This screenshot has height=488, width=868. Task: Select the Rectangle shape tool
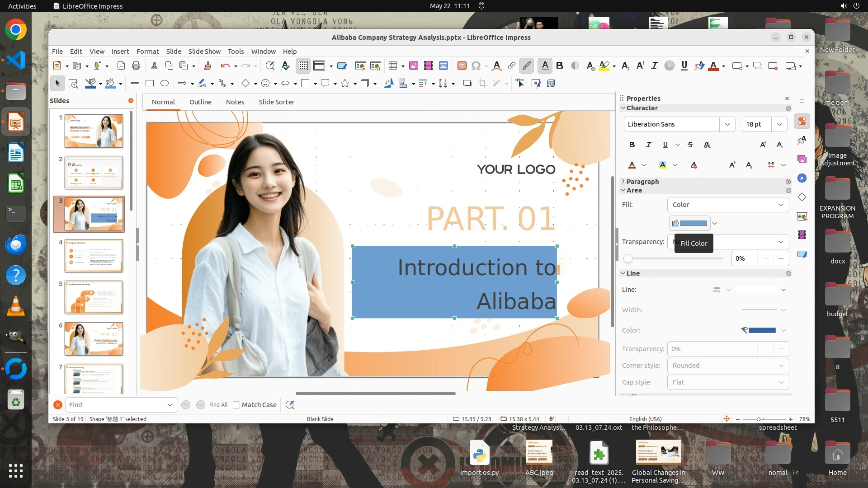[150, 83]
